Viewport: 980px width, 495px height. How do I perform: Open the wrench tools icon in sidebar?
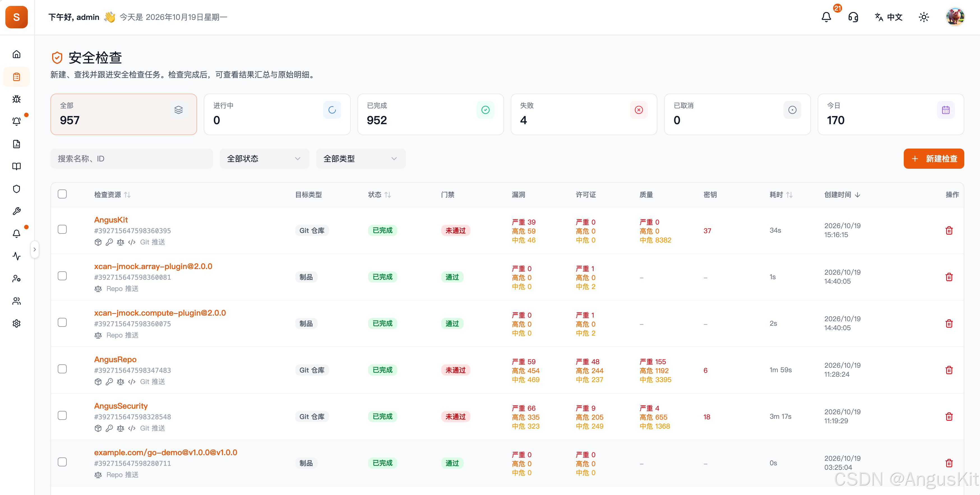pos(16,211)
